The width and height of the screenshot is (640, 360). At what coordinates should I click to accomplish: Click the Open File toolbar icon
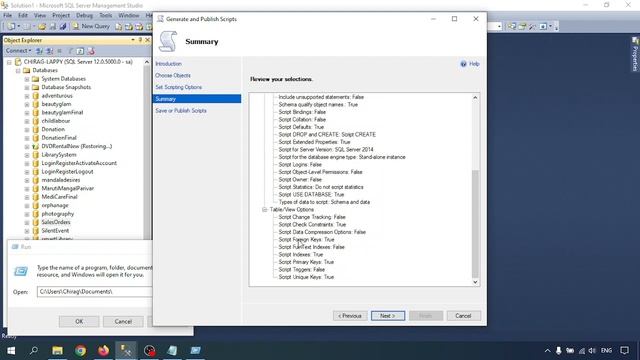coord(42,26)
